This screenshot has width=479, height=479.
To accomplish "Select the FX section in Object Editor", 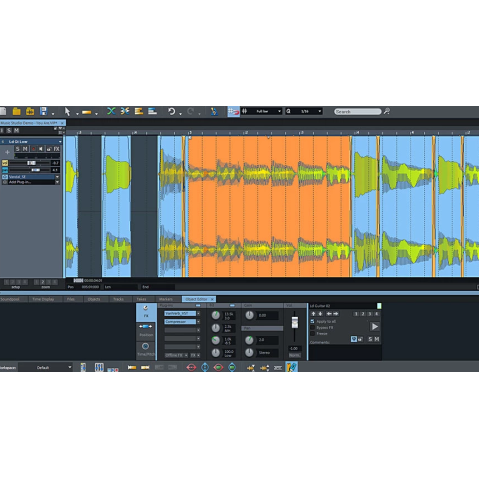I will [146, 312].
